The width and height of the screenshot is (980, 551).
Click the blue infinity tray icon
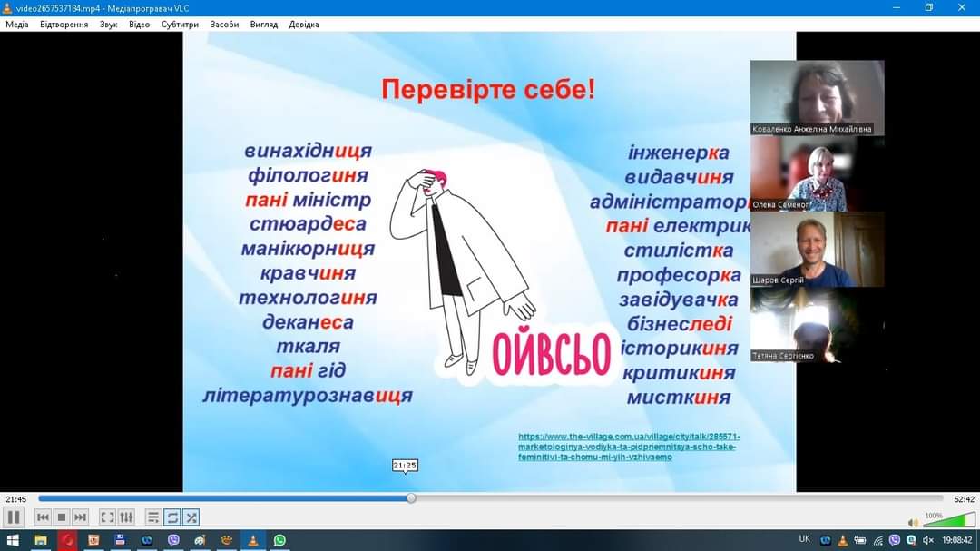click(x=825, y=540)
